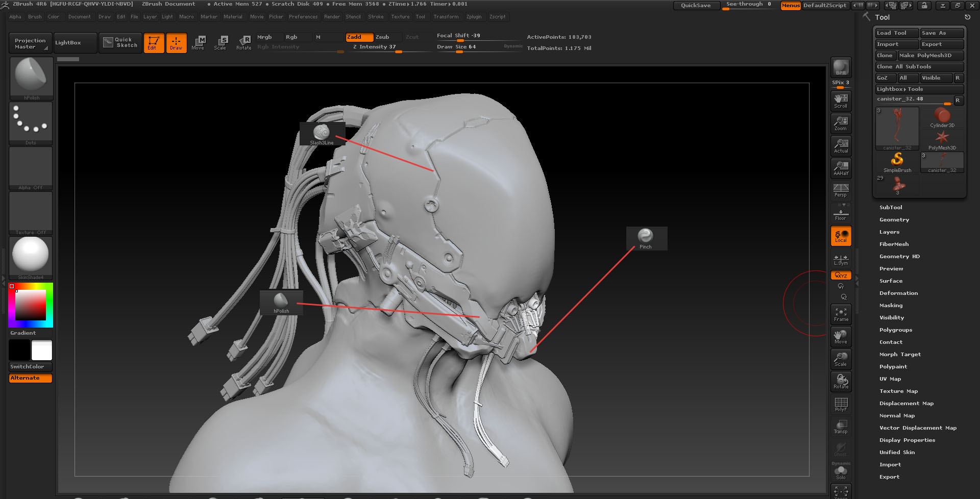Click the refresh icon in Tool panel header
This screenshot has height=499, width=980.
[x=967, y=17]
